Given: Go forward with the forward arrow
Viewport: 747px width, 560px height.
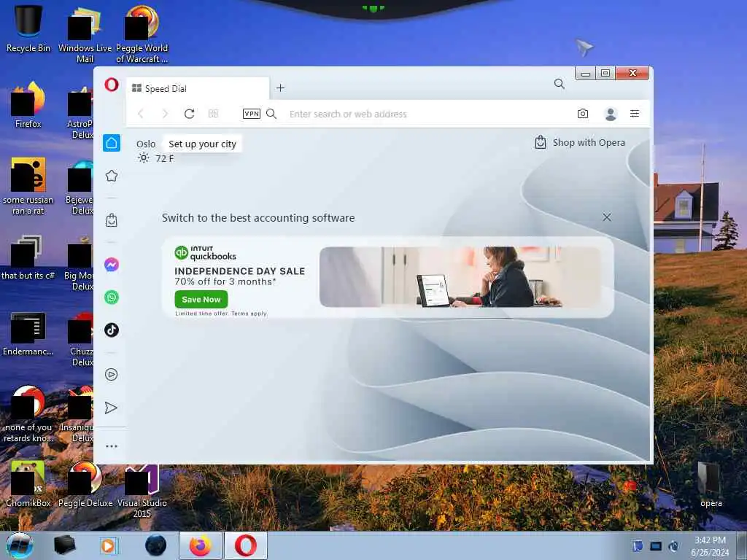Looking at the screenshot, I should (165, 114).
